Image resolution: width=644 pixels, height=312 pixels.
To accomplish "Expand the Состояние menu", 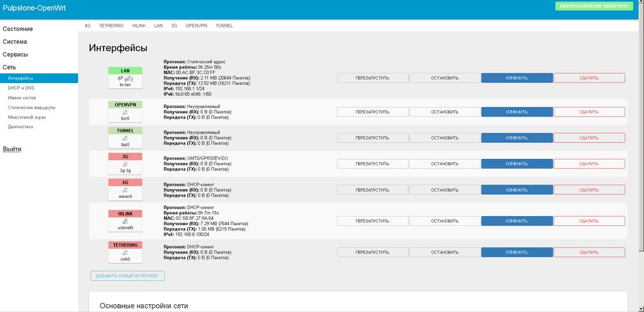I will tap(17, 29).
